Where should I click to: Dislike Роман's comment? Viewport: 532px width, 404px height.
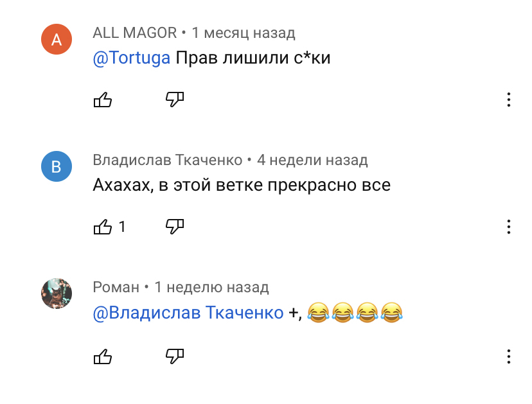coord(175,356)
